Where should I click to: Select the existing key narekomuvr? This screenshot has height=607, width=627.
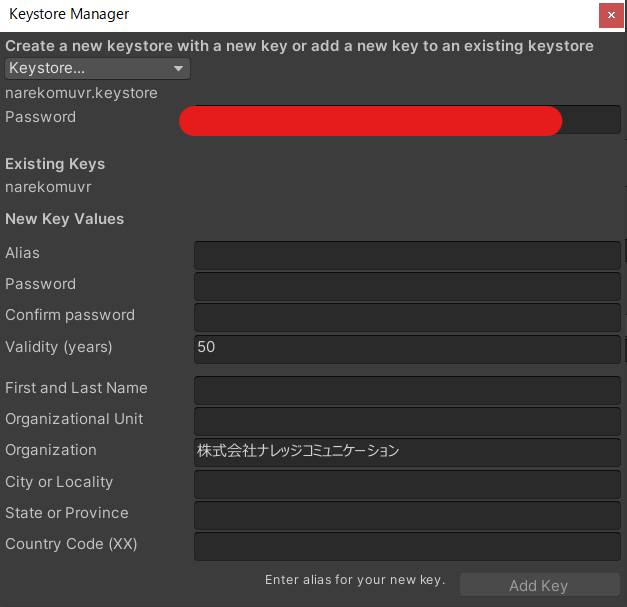click(48, 187)
